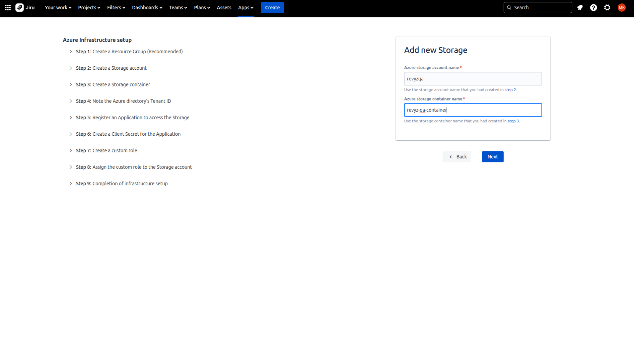Screen dimensions: 644x355
Task: Focus the Azure storage account name field
Action: tap(473, 79)
